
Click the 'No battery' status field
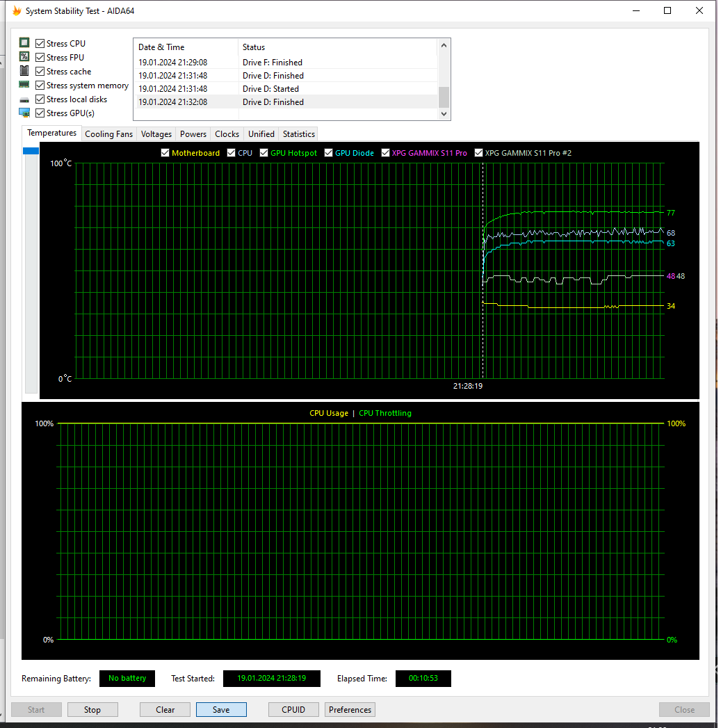tap(127, 679)
